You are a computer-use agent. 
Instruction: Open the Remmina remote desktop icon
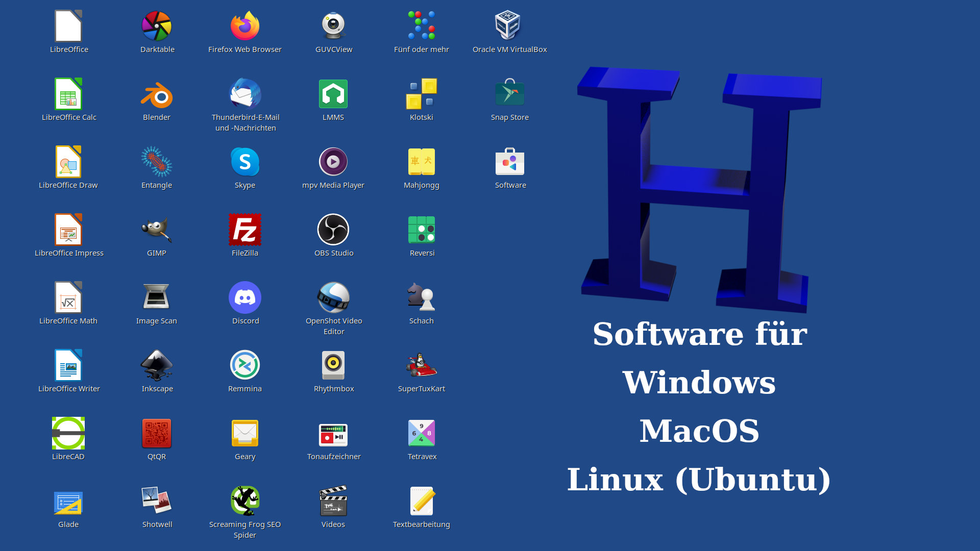pyautogui.click(x=245, y=365)
